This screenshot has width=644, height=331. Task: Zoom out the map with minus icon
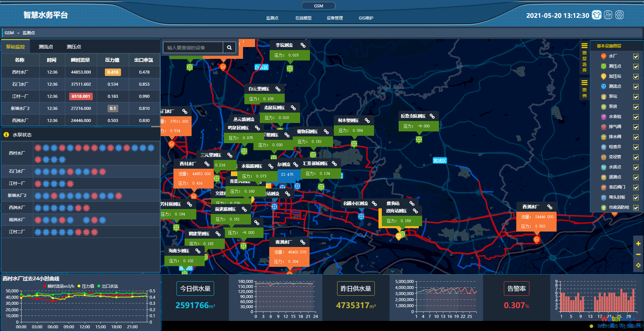pyautogui.click(x=638, y=254)
